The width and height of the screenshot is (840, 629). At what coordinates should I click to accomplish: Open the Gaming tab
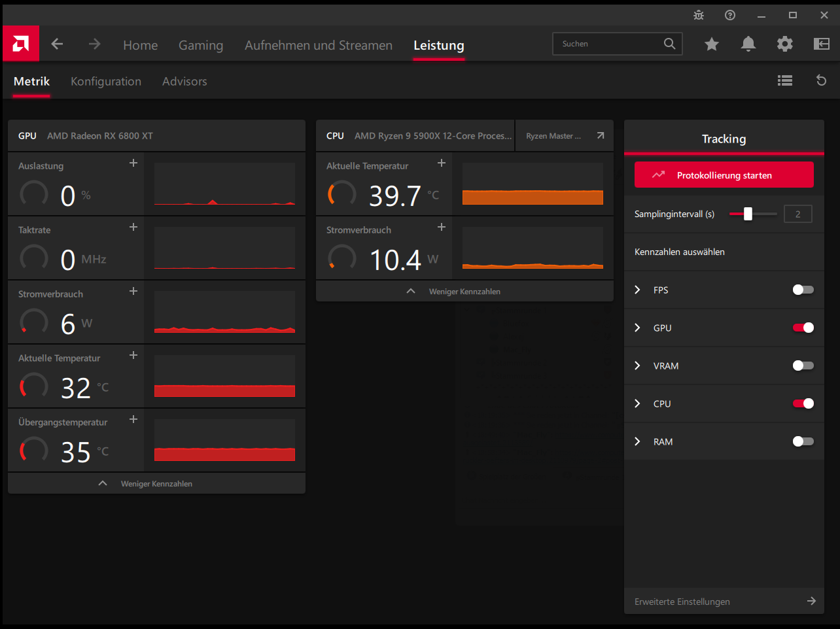(201, 45)
